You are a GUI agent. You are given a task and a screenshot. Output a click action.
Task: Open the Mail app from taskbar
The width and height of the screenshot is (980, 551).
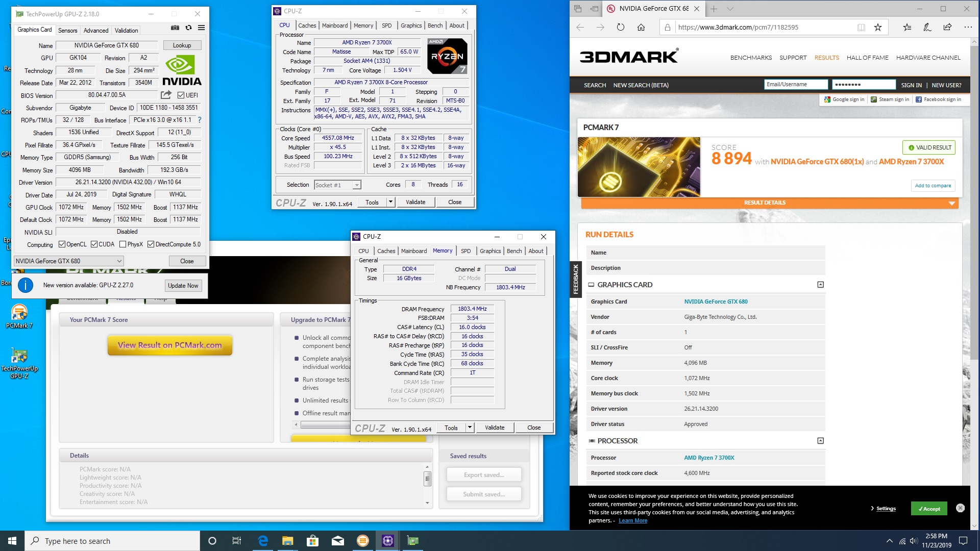point(338,541)
